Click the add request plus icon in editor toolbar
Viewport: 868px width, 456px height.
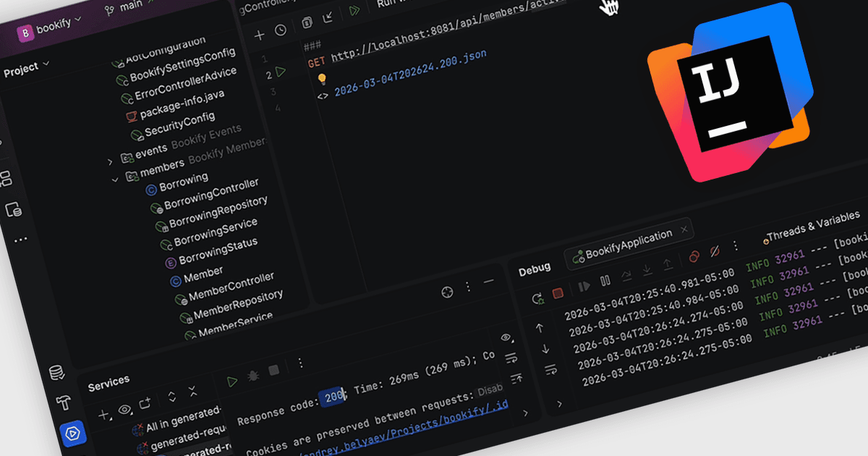pyautogui.click(x=259, y=34)
